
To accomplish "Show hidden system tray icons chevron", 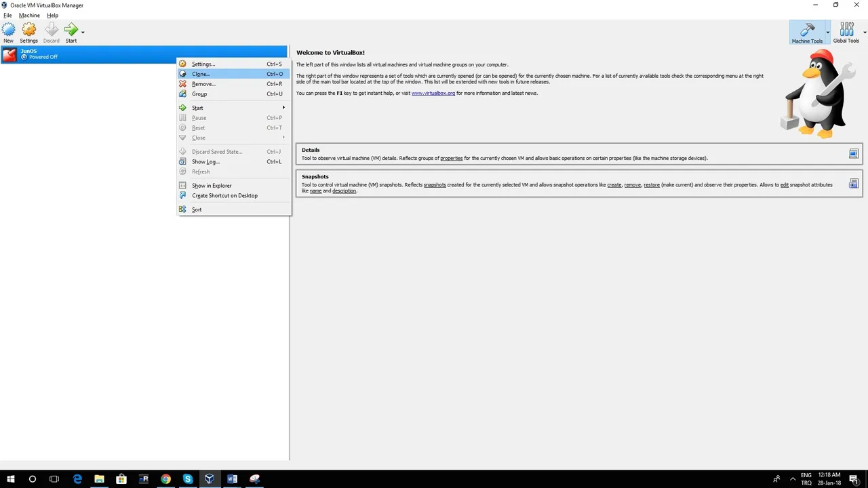I will (793, 479).
